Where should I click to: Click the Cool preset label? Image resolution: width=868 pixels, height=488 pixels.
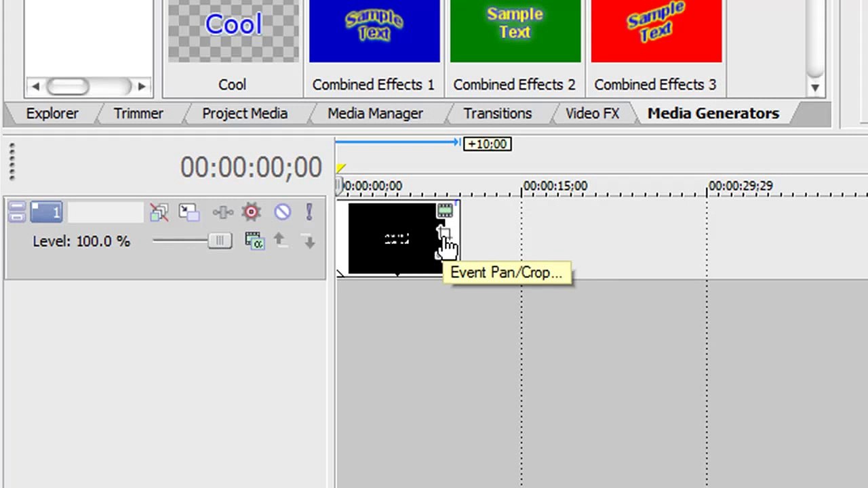click(232, 85)
